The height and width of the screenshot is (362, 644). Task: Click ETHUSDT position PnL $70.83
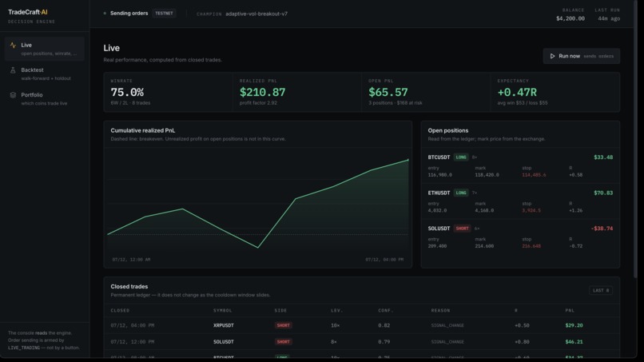(x=603, y=193)
